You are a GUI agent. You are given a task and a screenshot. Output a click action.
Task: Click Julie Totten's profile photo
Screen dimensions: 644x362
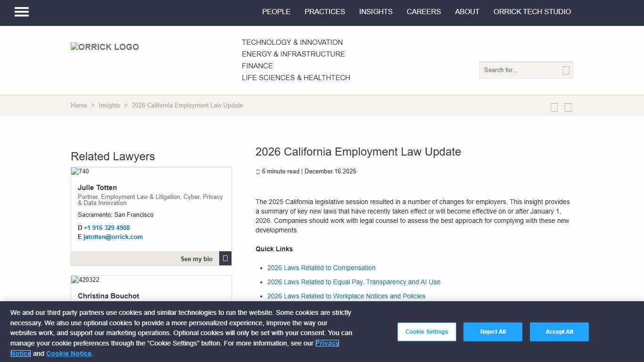click(x=80, y=172)
